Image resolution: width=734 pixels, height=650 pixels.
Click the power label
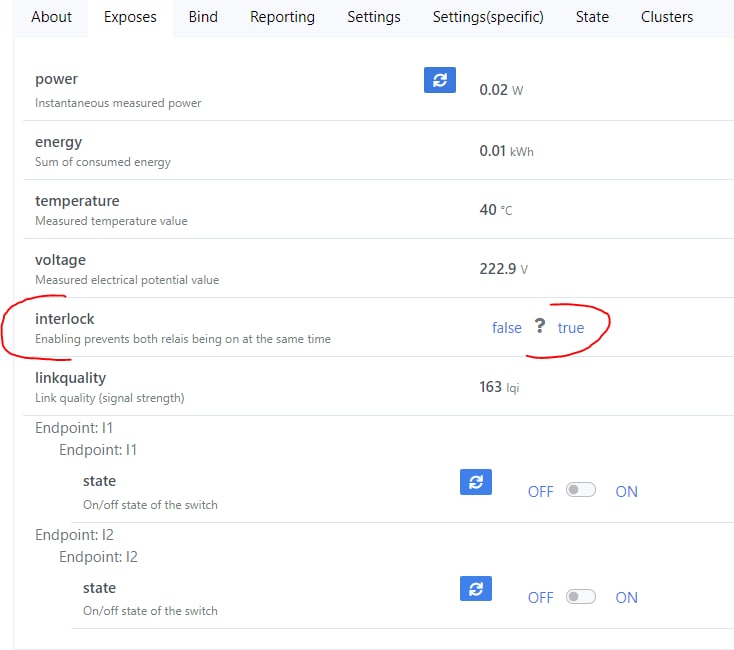point(56,79)
